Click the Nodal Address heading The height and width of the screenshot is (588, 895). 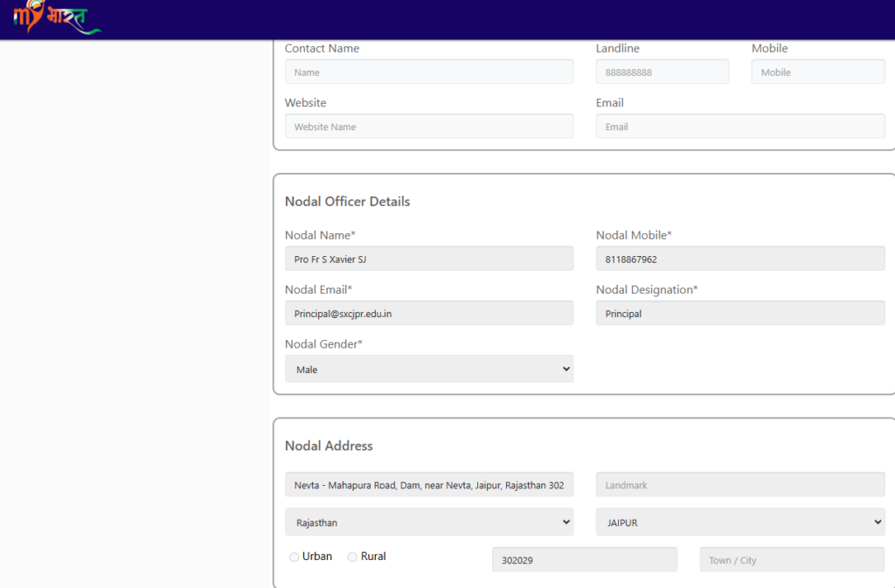point(329,446)
